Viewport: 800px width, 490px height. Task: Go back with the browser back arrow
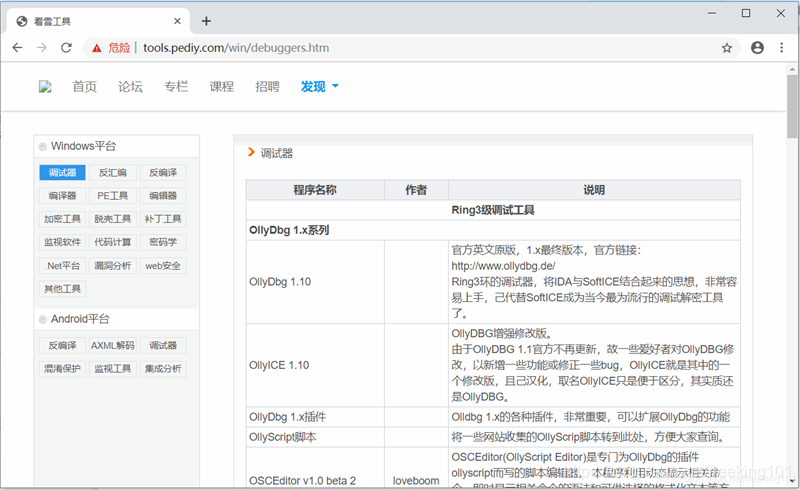click(x=17, y=47)
